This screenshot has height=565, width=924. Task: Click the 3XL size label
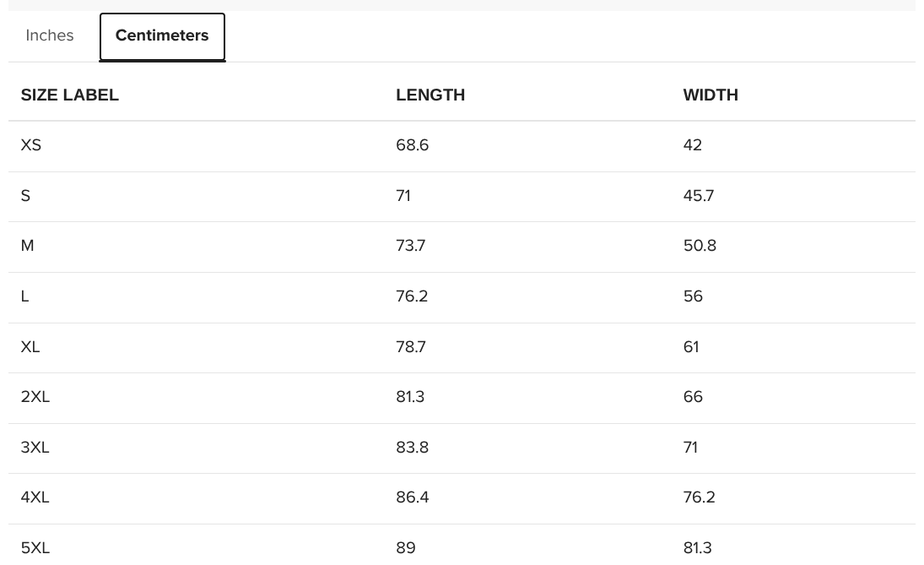coord(35,447)
